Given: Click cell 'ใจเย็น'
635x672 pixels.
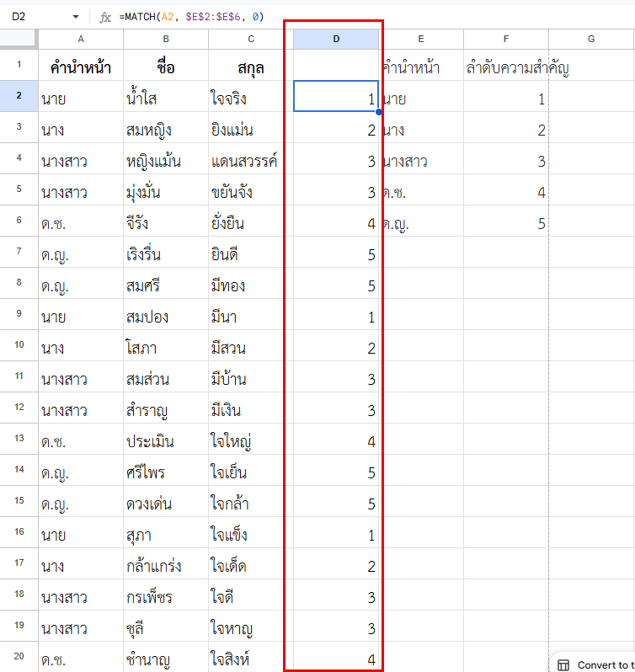Looking at the screenshot, I should [x=251, y=470].
